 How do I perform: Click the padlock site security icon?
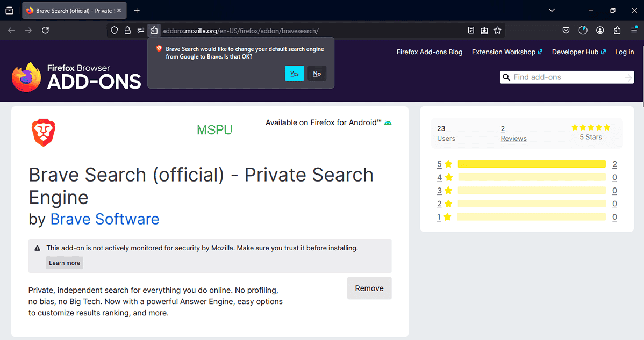pos(127,30)
